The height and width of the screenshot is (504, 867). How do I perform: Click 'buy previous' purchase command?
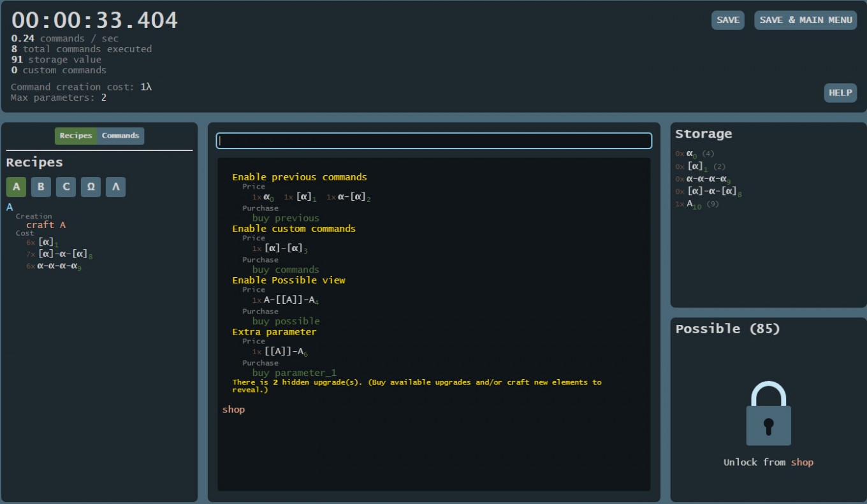point(286,218)
